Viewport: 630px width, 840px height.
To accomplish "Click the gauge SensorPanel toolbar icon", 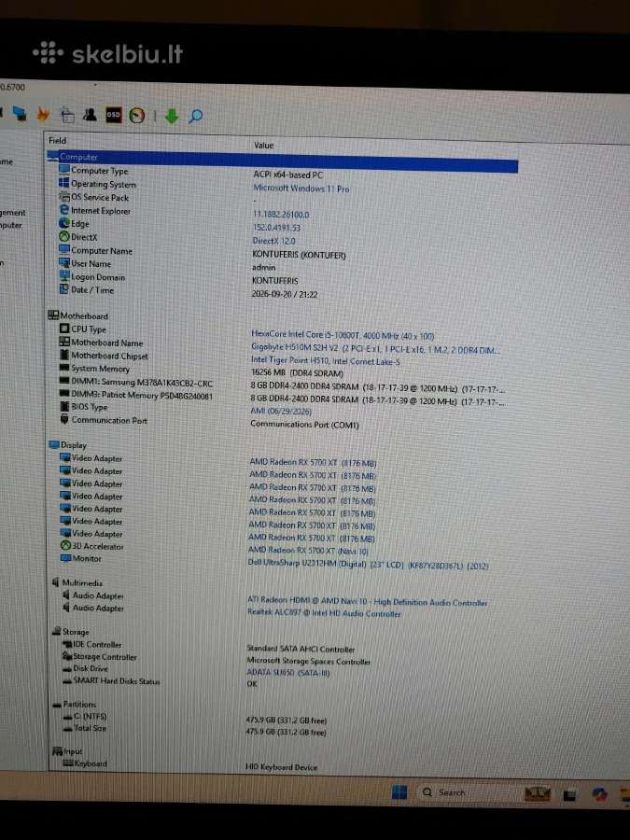I will coord(137,115).
